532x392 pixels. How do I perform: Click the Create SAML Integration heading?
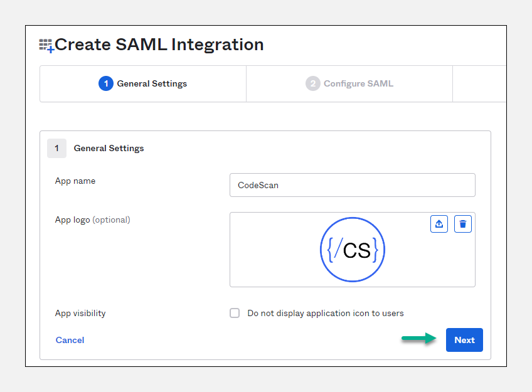(159, 45)
